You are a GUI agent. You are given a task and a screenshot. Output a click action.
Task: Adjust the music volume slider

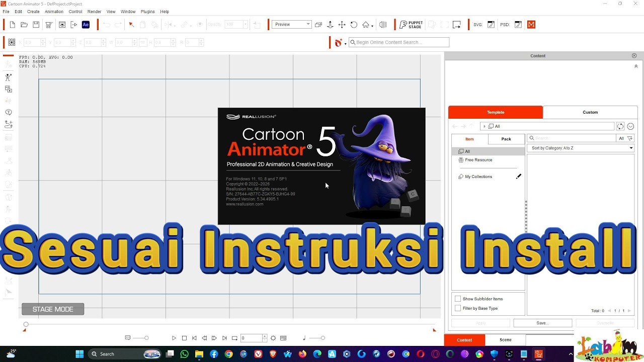point(323,338)
